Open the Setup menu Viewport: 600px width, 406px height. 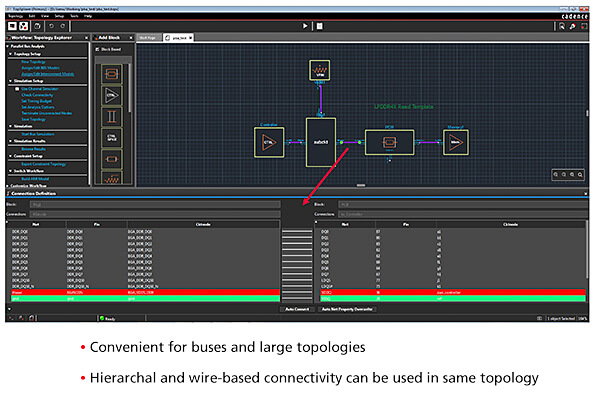click(x=60, y=15)
